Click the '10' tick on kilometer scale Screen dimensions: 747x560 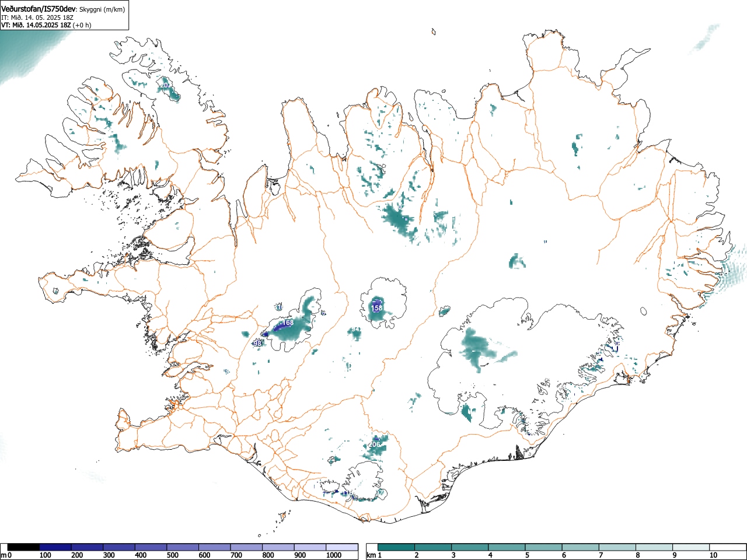pos(713,555)
